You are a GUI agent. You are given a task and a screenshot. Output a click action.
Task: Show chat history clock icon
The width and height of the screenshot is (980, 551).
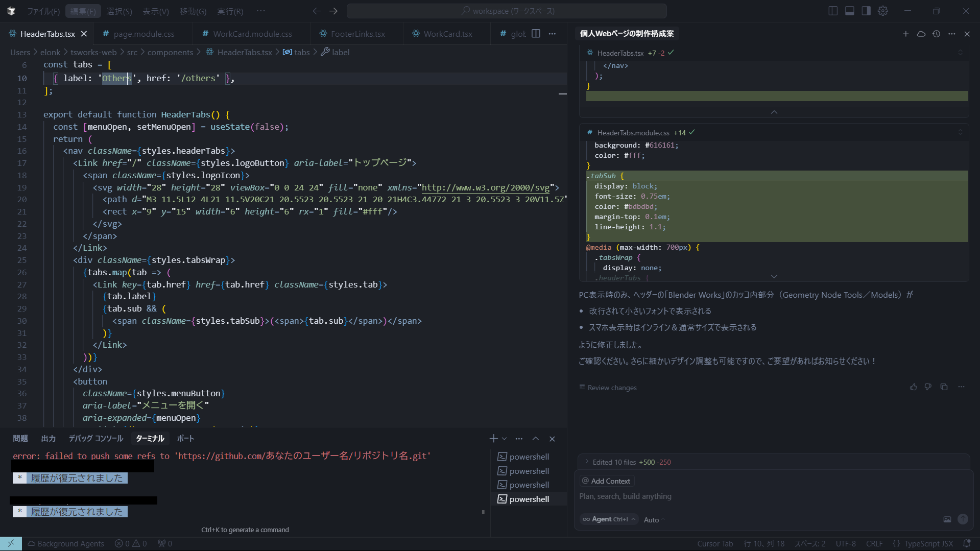tap(936, 34)
